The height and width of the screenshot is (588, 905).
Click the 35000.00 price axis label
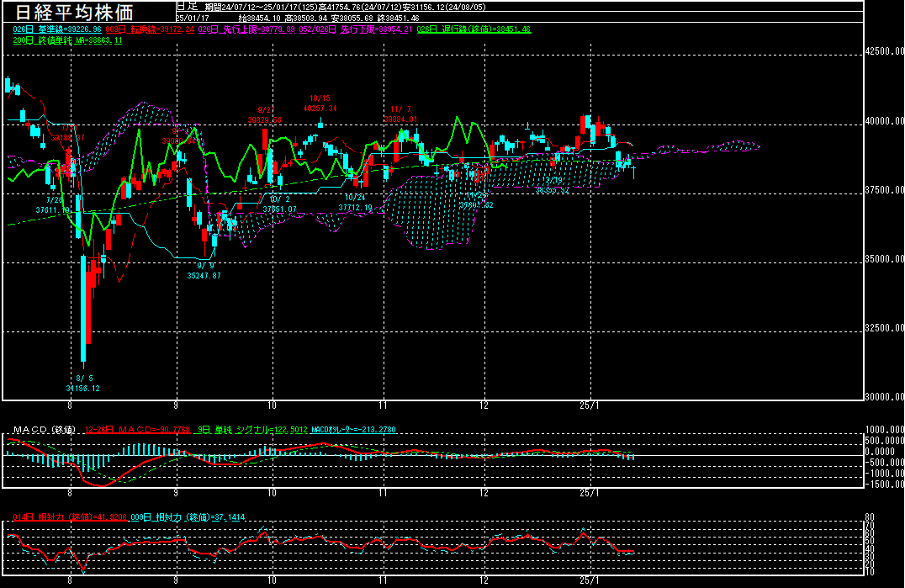[x=885, y=259]
